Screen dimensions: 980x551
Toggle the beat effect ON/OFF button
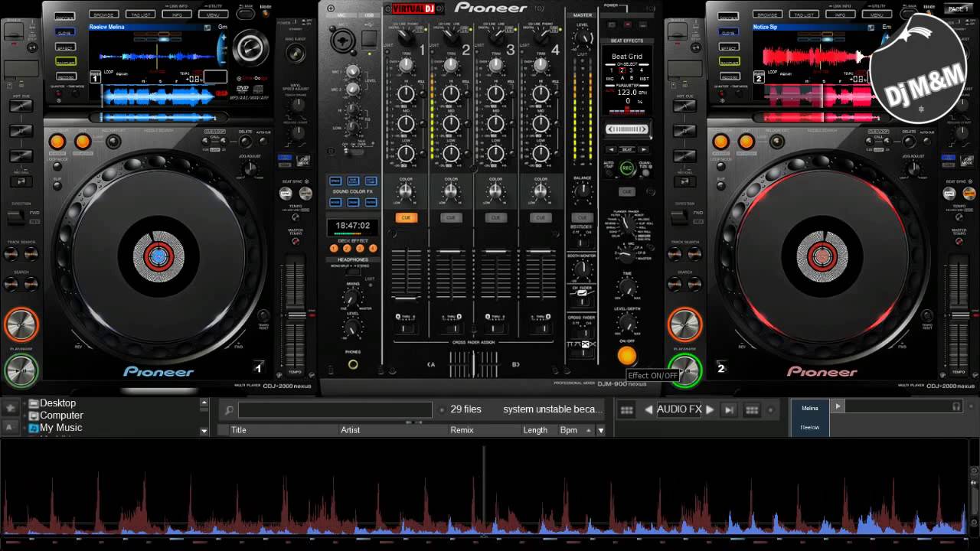627,356
